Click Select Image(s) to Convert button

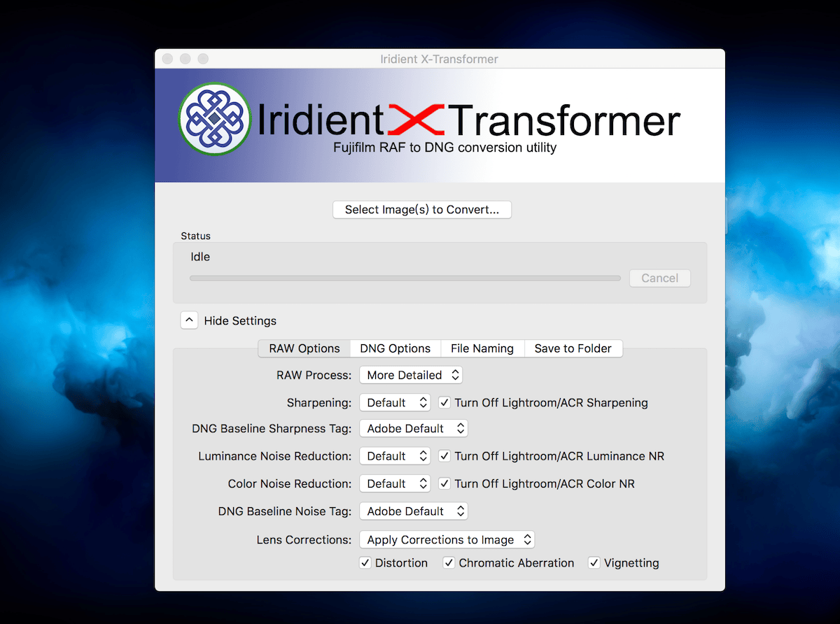[x=422, y=210]
